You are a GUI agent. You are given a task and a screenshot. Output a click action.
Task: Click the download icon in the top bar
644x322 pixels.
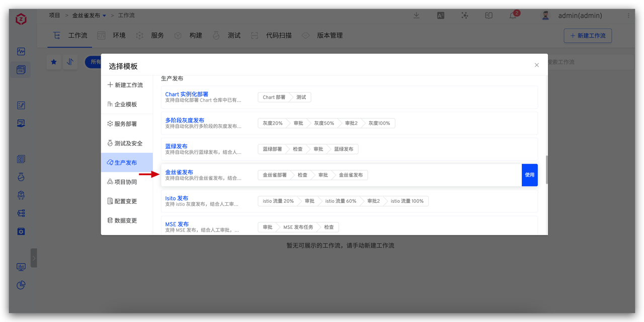tap(416, 16)
